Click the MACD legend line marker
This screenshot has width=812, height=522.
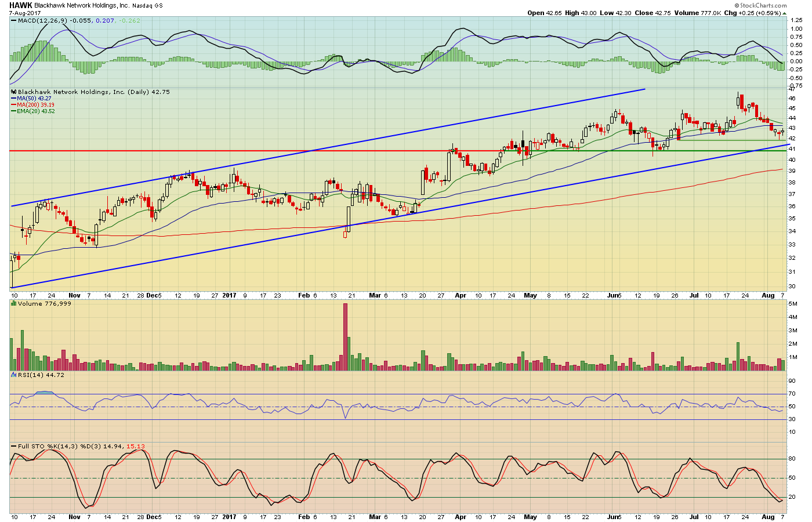[x=13, y=21]
